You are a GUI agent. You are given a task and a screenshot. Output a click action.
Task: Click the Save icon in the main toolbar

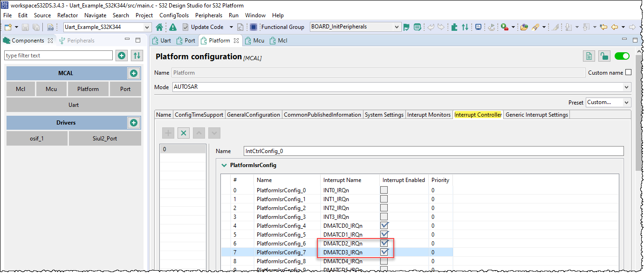coord(24,27)
